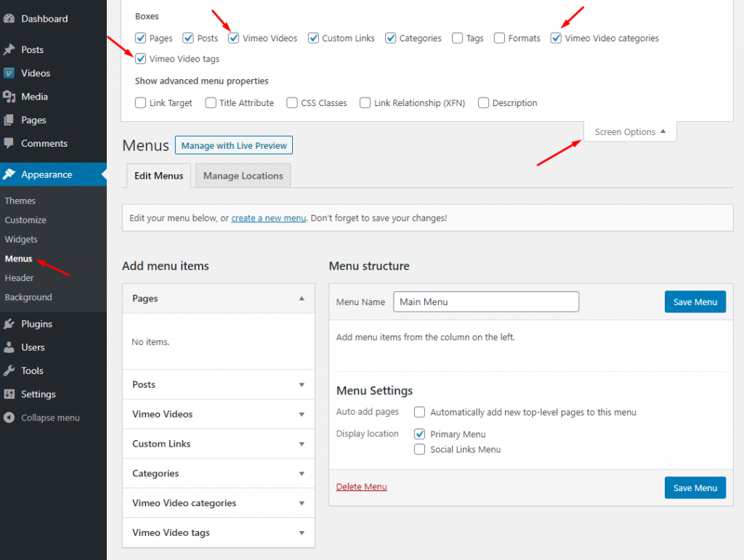Click the 'create a new menu' link
Image resolution: width=744 pixels, height=560 pixels.
click(269, 218)
